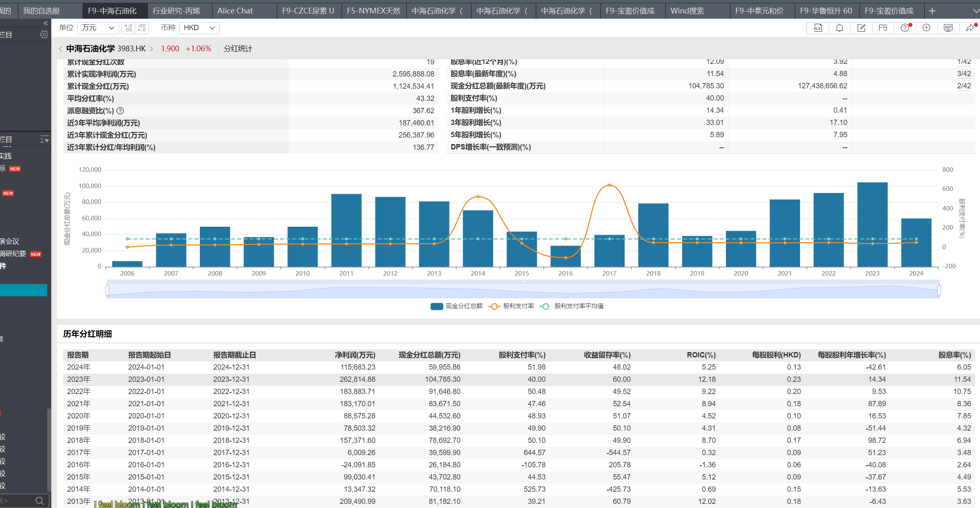Viewport: 980px width, 508px height.
Task: Open the HKD currency dropdown
Action: point(199,28)
